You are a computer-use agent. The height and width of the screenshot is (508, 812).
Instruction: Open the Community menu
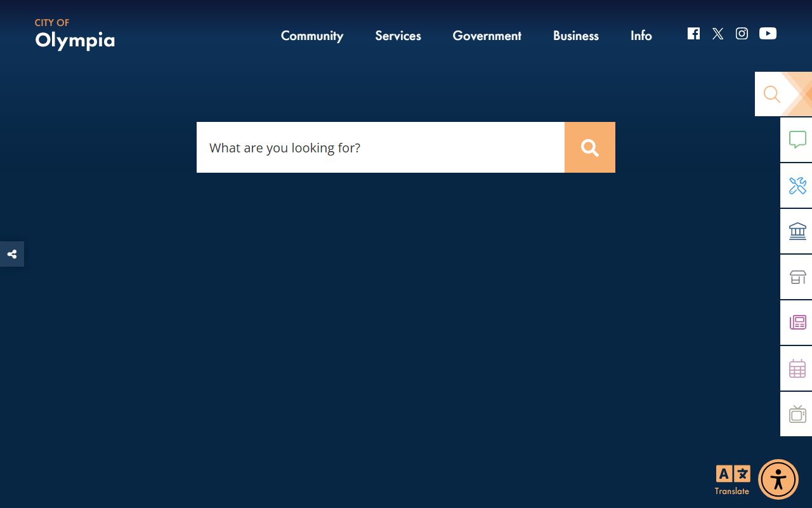[311, 36]
